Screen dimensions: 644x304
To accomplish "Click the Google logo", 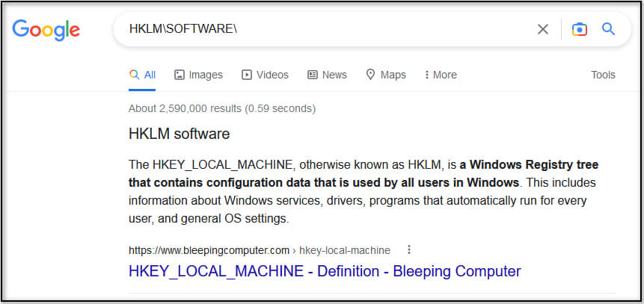I will click(x=46, y=30).
